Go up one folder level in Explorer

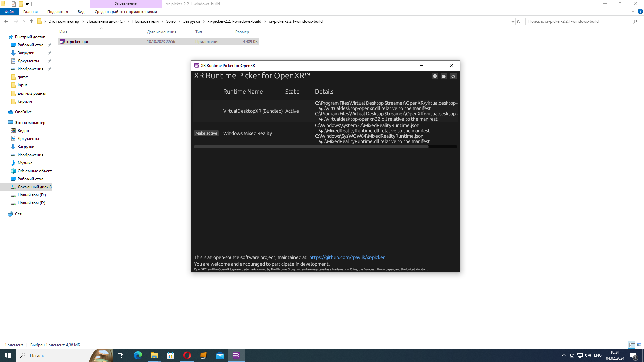coord(31,21)
